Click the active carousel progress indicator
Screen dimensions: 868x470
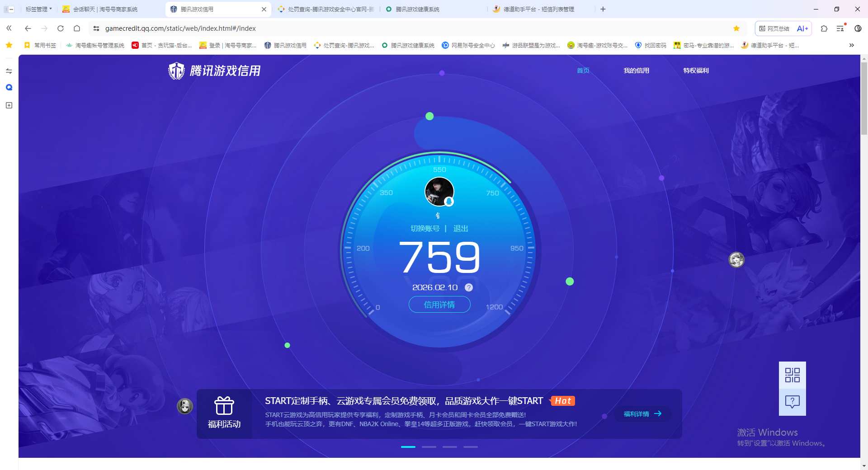coord(408,447)
